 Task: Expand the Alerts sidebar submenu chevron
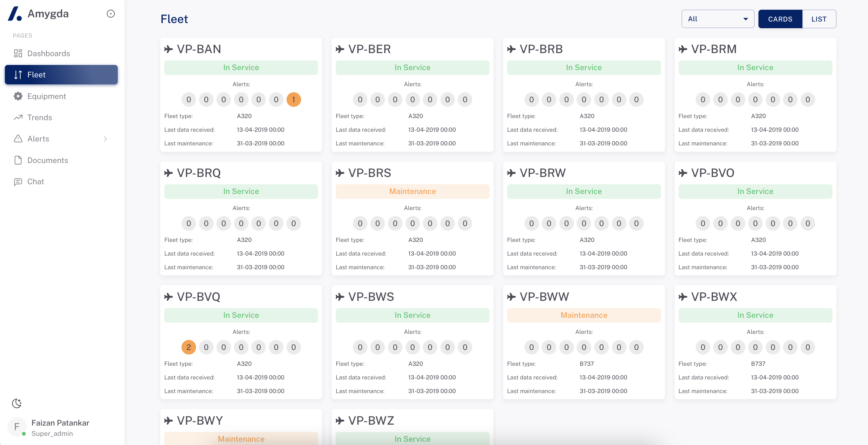coord(106,139)
